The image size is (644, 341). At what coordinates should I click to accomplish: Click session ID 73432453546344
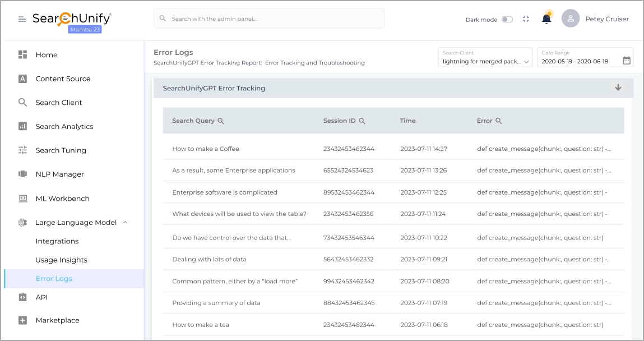click(349, 238)
